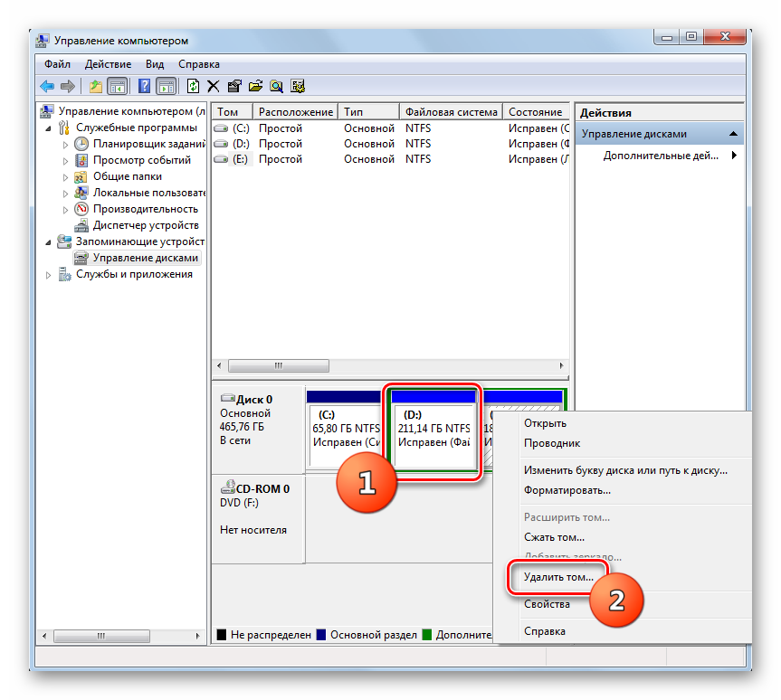Click the blue Help question-mark toolbar icon
Viewport: 781px width, 700px height.
(x=144, y=86)
